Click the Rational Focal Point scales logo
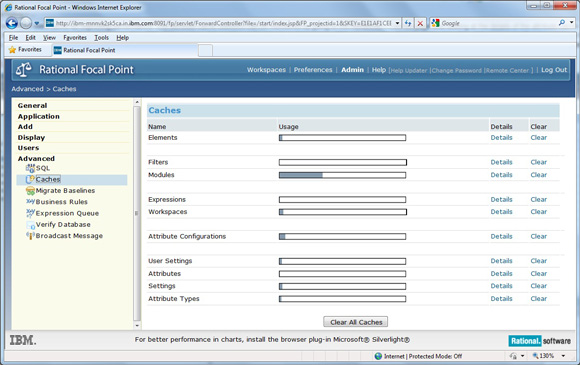This screenshot has height=365, width=580. pyautogui.click(x=24, y=70)
